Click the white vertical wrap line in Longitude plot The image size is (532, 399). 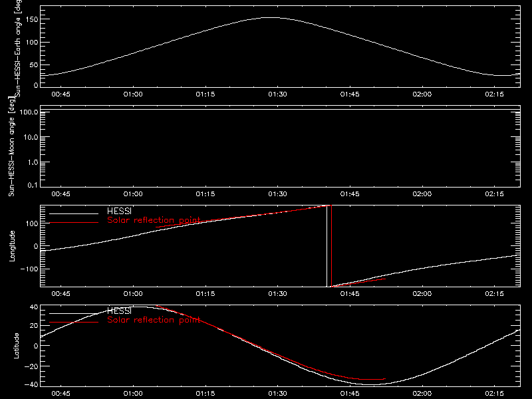327,246
